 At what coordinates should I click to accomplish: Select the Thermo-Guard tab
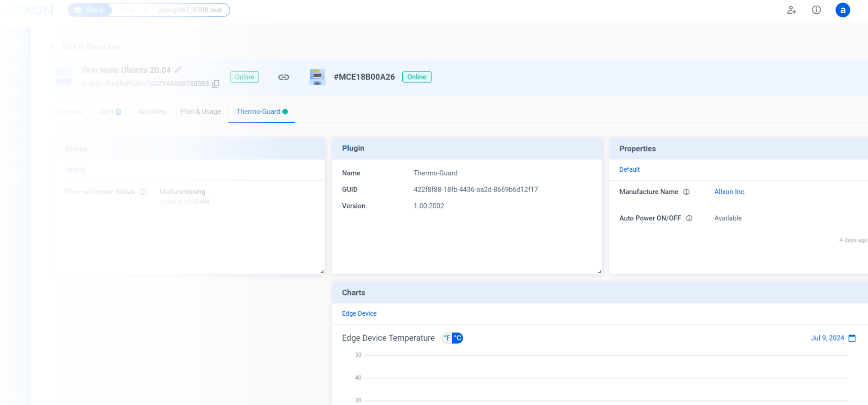(x=262, y=112)
